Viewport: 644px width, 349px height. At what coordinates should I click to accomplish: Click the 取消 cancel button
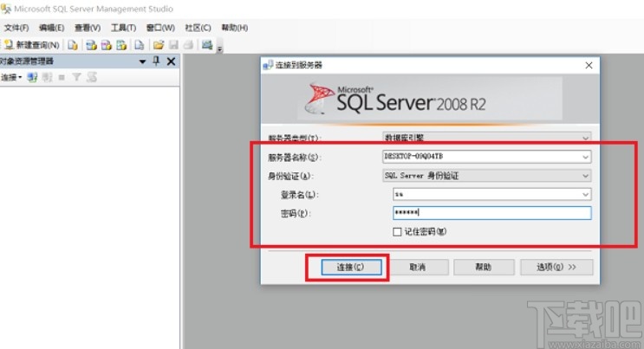[417, 268]
